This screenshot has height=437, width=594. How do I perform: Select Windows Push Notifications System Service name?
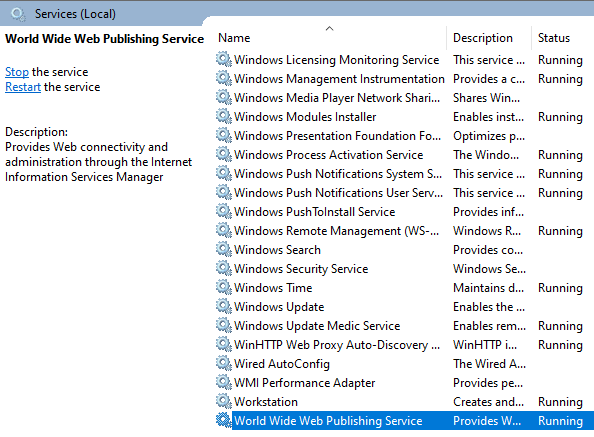(x=338, y=174)
